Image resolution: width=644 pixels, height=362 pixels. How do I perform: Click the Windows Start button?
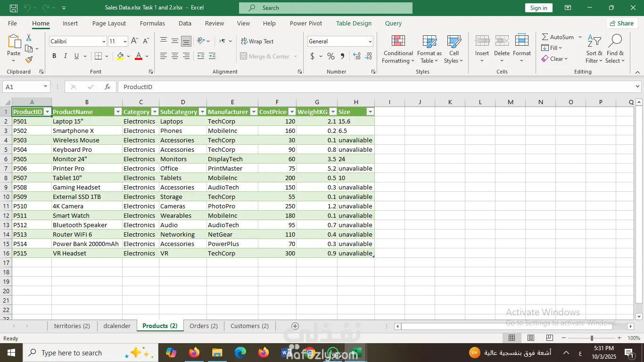click(x=11, y=353)
